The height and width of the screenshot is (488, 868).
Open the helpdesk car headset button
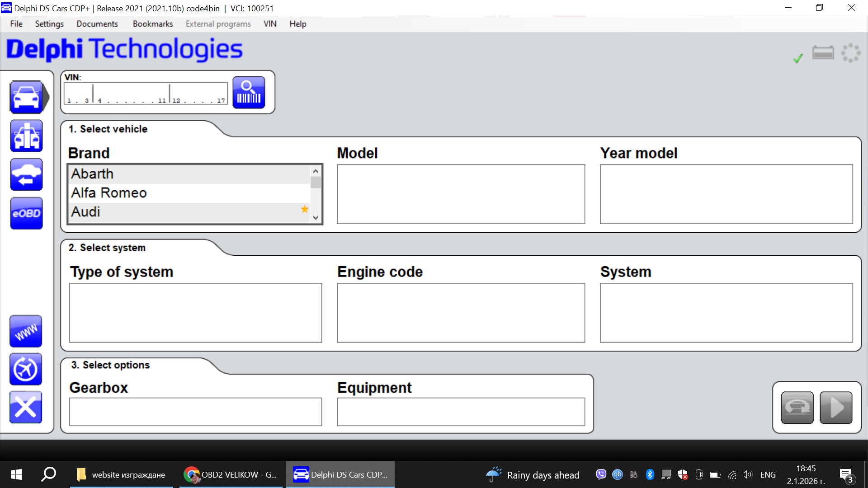797,407
